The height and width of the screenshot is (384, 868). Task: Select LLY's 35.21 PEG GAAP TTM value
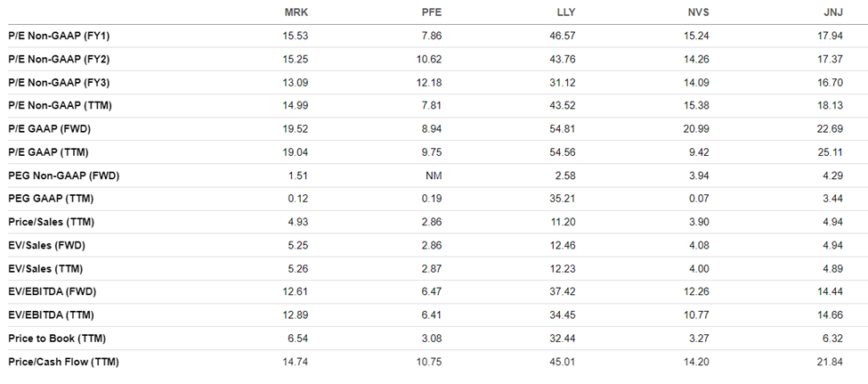click(563, 199)
